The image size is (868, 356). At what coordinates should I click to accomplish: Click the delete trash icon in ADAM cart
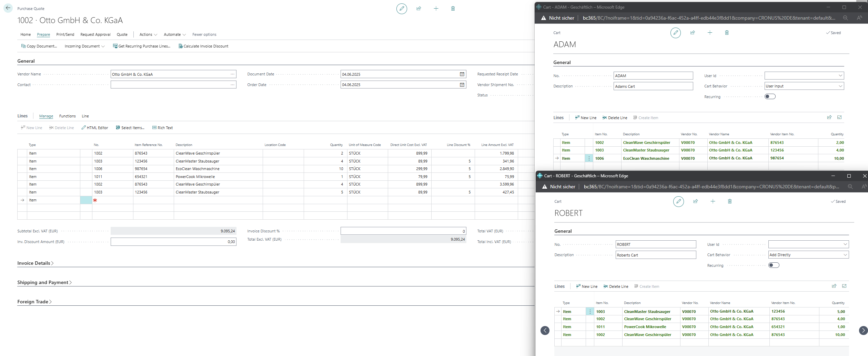pyautogui.click(x=727, y=33)
